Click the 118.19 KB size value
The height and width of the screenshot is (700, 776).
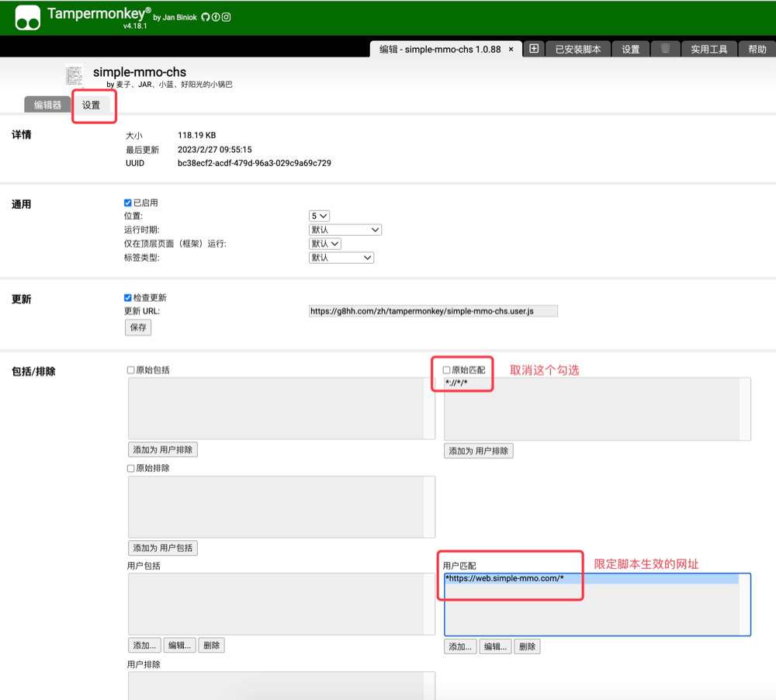pyautogui.click(x=197, y=135)
